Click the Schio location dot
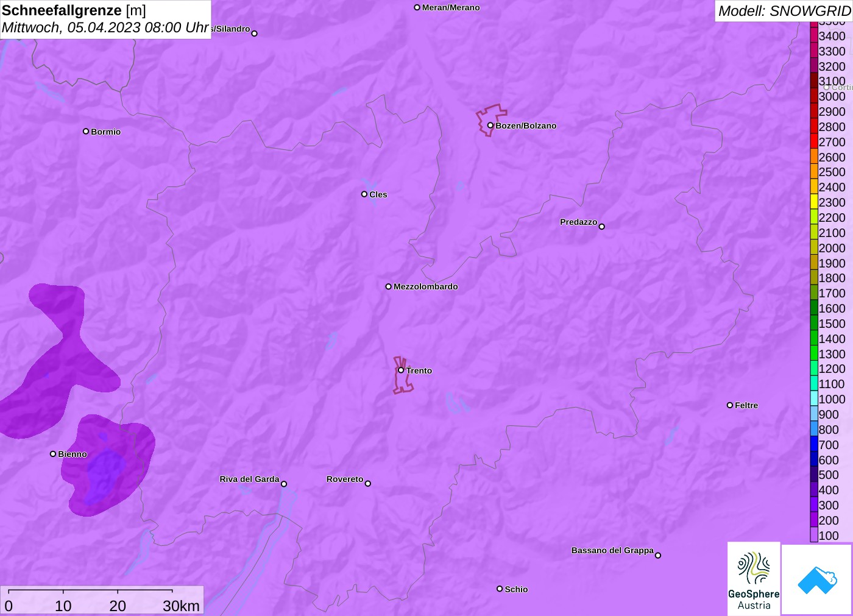This screenshot has width=853, height=616. click(x=500, y=589)
